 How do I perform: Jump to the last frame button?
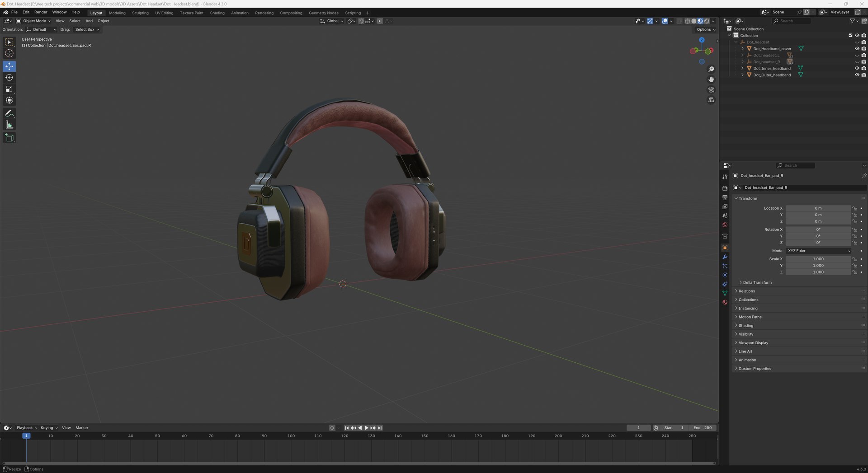380,428
